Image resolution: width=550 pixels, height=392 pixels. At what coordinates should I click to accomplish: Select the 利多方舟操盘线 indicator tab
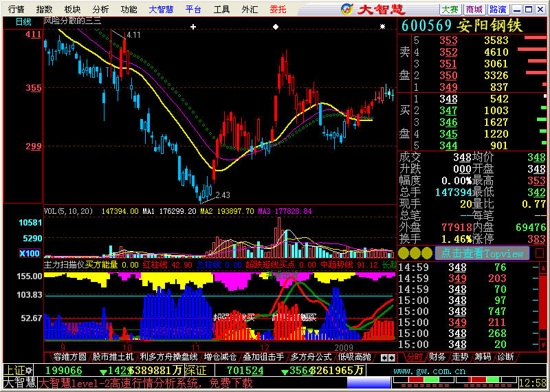(x=168, y=357)
